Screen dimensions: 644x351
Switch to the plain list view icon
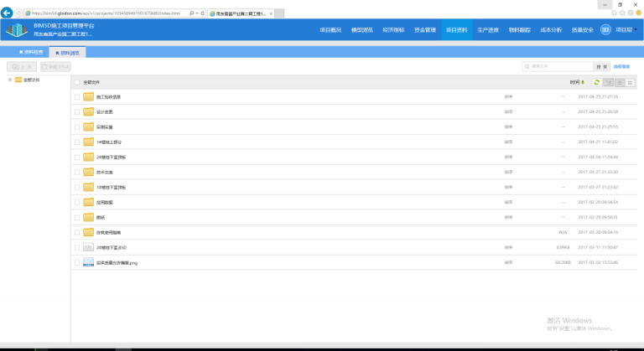coord(619,82)
